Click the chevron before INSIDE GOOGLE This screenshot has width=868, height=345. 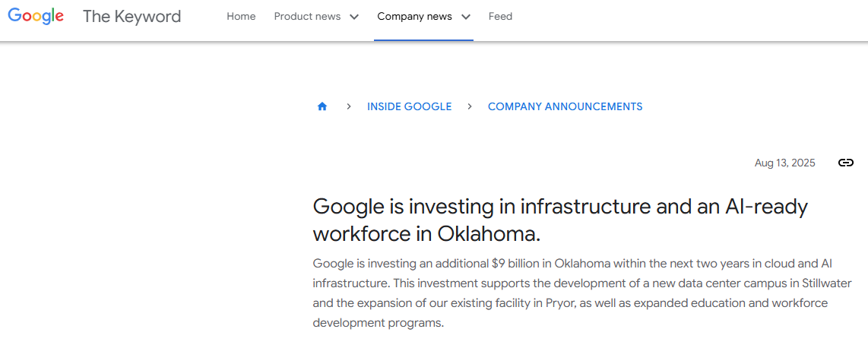tap(348, 107)
